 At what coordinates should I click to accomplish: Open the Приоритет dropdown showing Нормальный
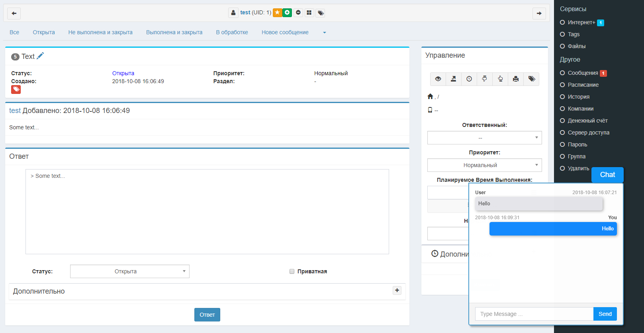click(484, 165)
